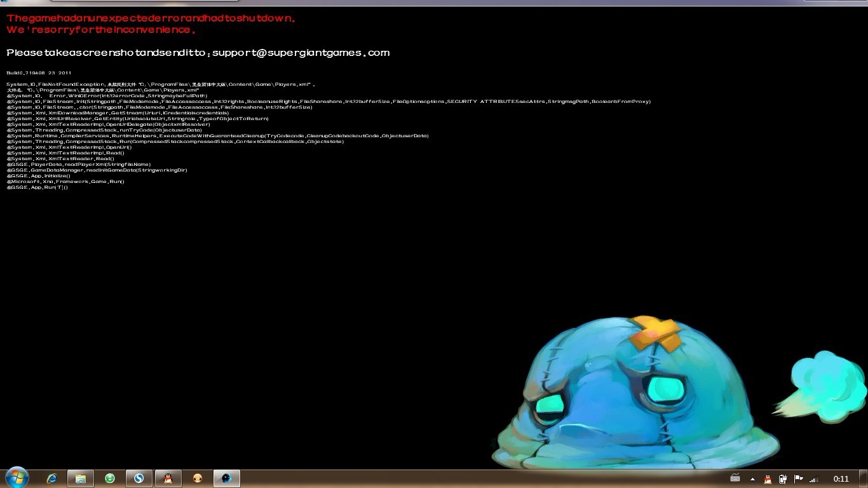The image size is (868, 488).
Task: Click the GSGE.PlayerData.readPlayerXml stack line
Action: 79,165
